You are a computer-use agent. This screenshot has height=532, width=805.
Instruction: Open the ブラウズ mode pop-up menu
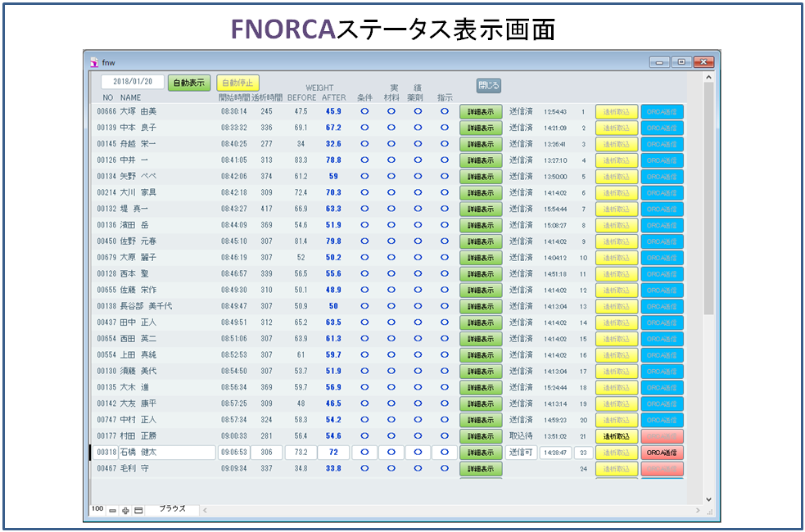(172, 509)
